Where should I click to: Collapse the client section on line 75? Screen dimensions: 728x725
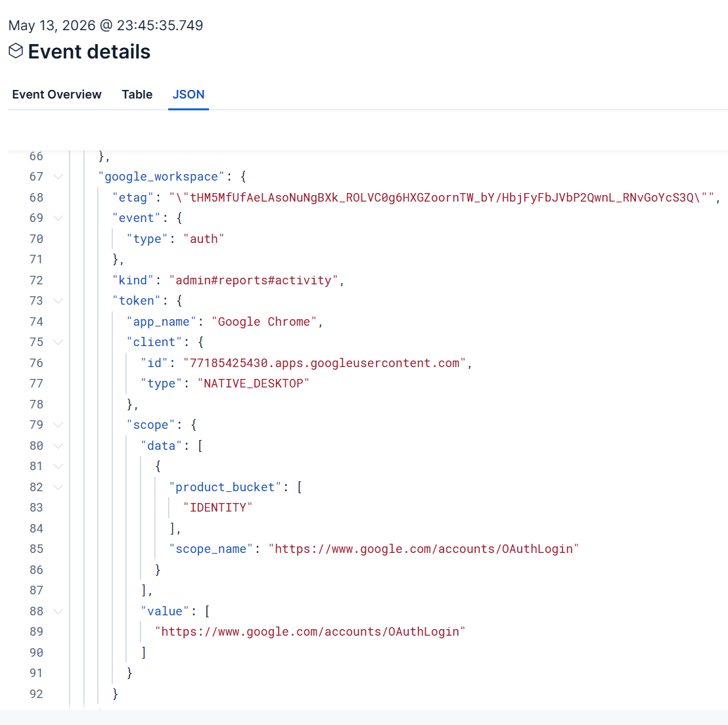pos(58,342)
